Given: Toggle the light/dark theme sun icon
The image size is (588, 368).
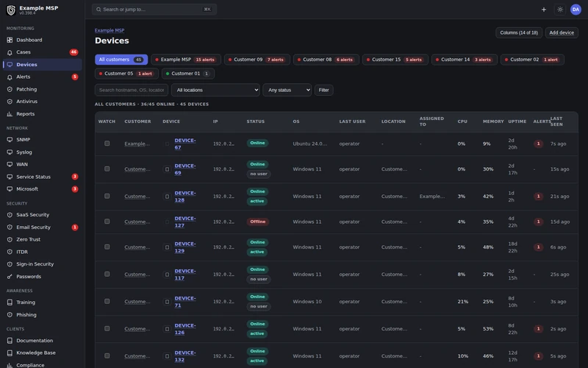Looking at the screenshot, I should [x=560, y=10].
